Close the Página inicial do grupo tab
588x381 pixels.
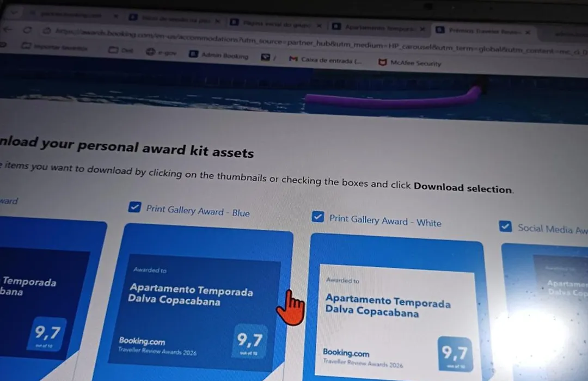318,26
